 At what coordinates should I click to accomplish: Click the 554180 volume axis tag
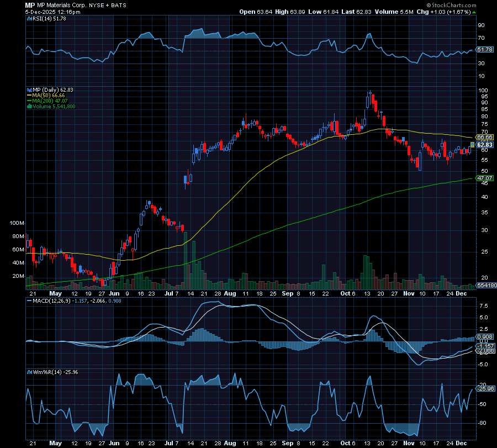[486, 285]
